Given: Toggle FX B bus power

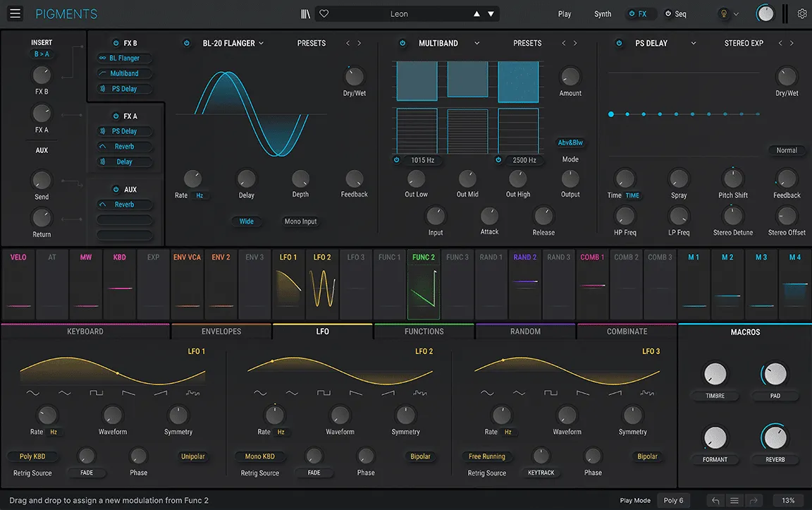Looking at the screenshot, I should (116, 43).
